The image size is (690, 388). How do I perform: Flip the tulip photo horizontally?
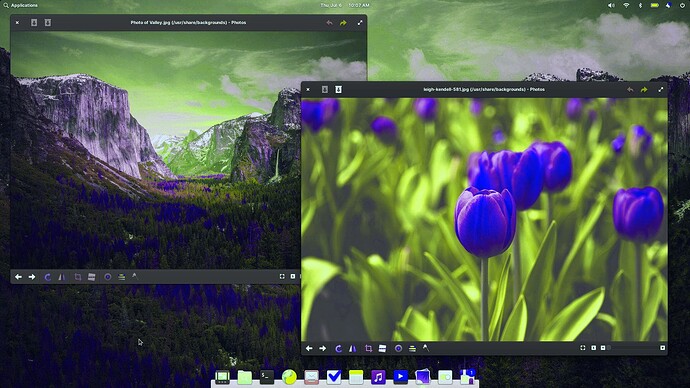click(352, 348)
